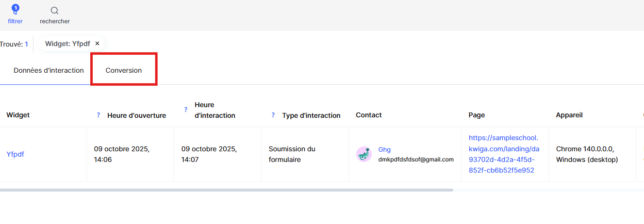Viewport: 644px width, 224px height.
Task: Open the Ghg contact name link
Action: click(x=384, y=149)
